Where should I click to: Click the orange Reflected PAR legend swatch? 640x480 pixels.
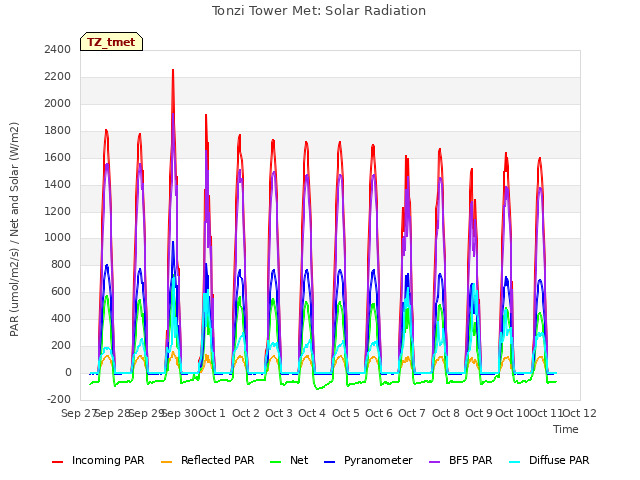167,462
